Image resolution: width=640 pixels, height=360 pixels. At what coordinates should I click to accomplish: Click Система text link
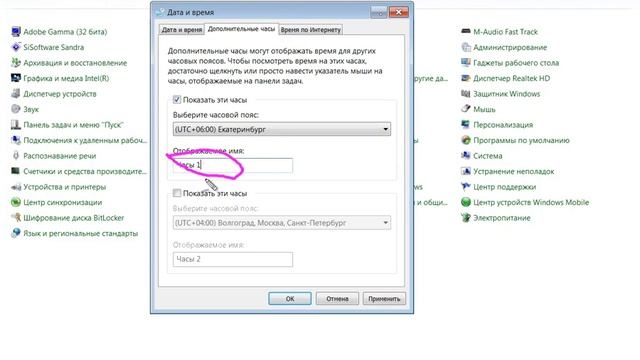click(488, 156)
